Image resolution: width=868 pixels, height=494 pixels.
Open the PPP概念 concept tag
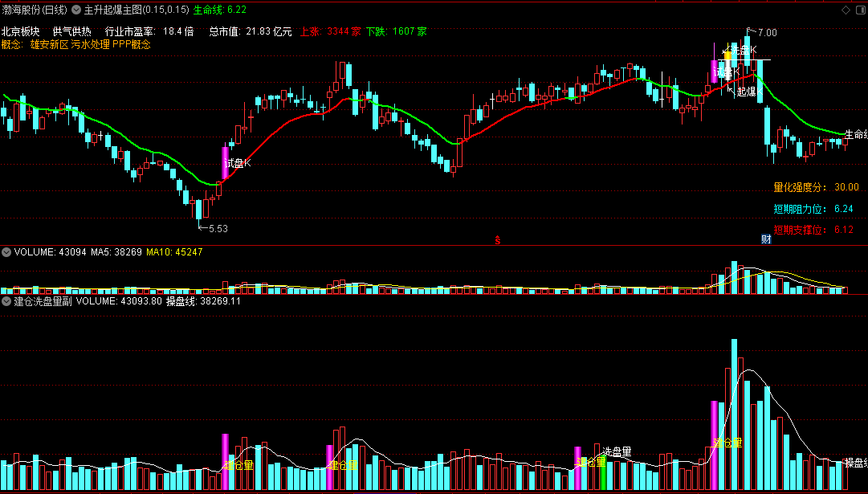131,45
